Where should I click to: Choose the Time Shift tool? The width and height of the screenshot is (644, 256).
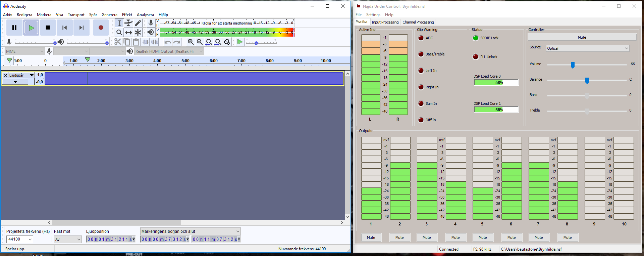[128, 32]
